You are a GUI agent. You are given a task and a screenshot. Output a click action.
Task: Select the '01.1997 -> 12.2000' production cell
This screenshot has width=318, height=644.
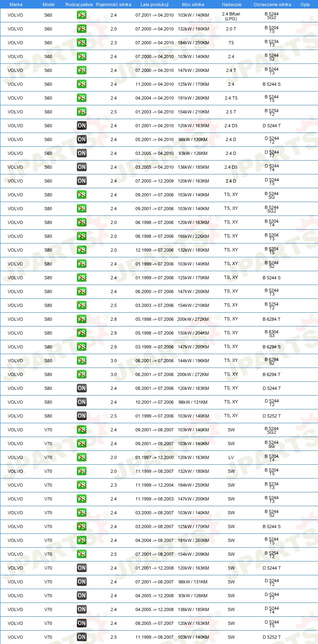(155, 457)
